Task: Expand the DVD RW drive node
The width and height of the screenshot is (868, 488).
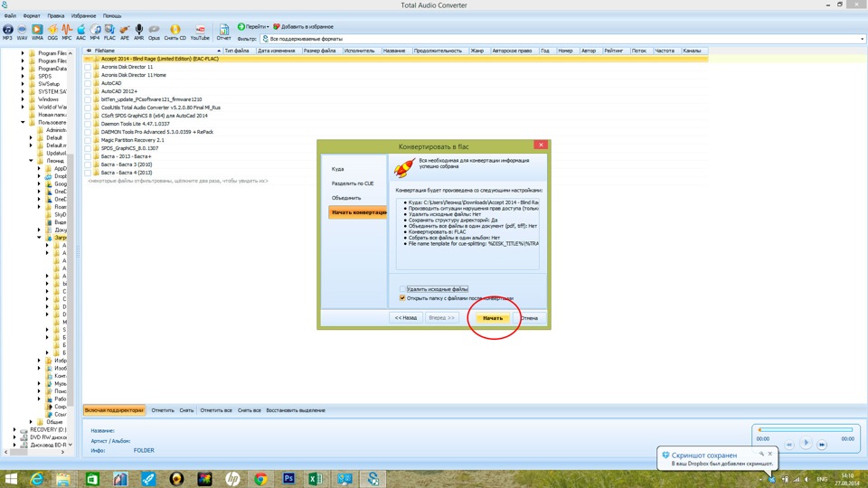Action: click(x=15, y=437)
